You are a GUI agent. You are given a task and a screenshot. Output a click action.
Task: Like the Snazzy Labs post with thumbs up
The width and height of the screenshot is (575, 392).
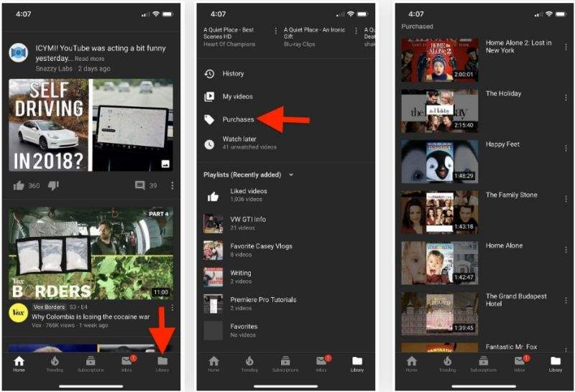tap(19, 186)
